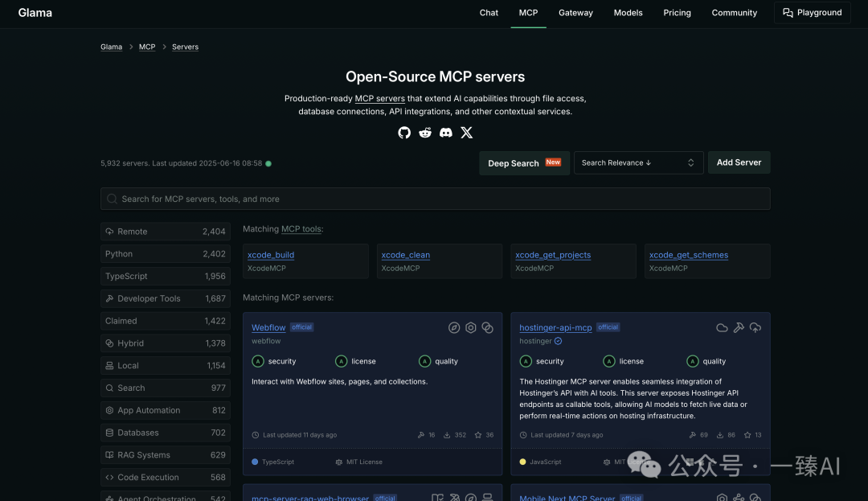The image size is (868, 501).
Task: Open the X (Twitter) icon link
Action: (467, 133)
